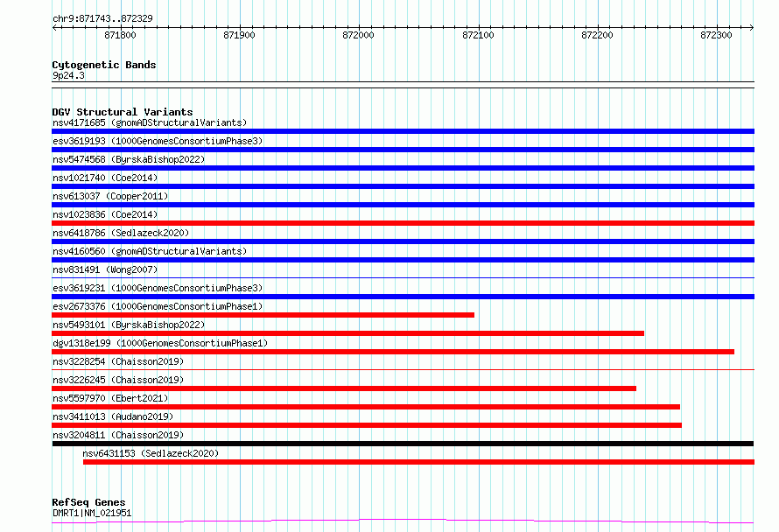
Task: Open the DMRT1|NM_021951 gene label
Action: [x=92, y=513]
